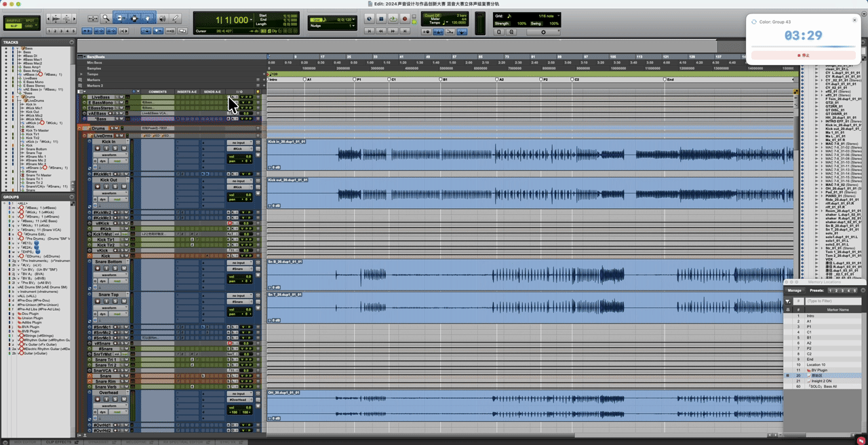Viewport: 868px width, 445px height.
Task: Click Return to Zero transport button
Action: tap(370, 31)
